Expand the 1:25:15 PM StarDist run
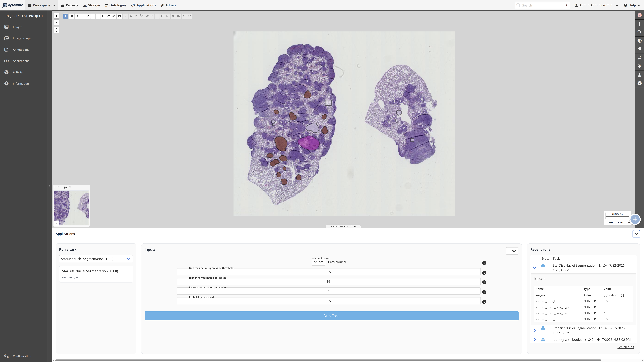Image resolution: width=644 pixels, height=362 pixels. click(535, 330)
